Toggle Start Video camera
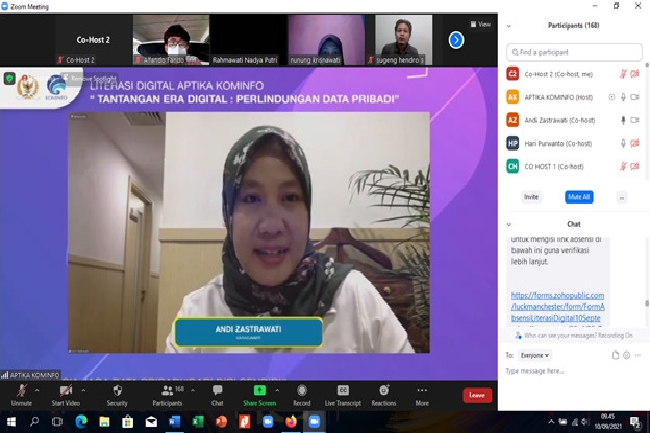650x433 pixels. point(66,390)
